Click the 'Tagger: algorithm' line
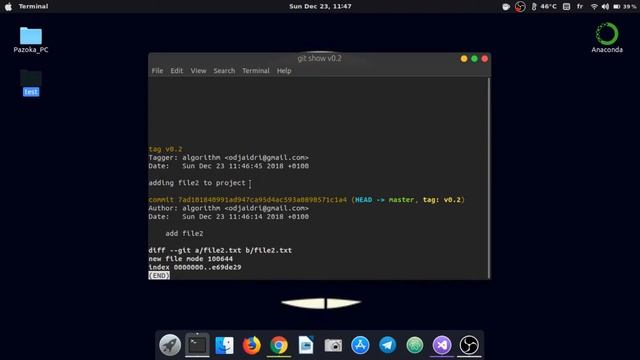Screen dimensions: 640x360 pyautogui.click(x=229, y=158)
